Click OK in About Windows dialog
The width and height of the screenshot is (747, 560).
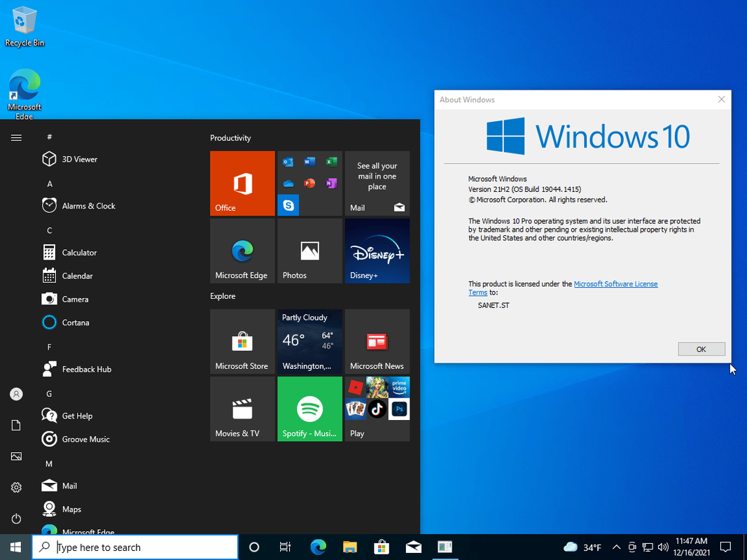coord(701,349)
